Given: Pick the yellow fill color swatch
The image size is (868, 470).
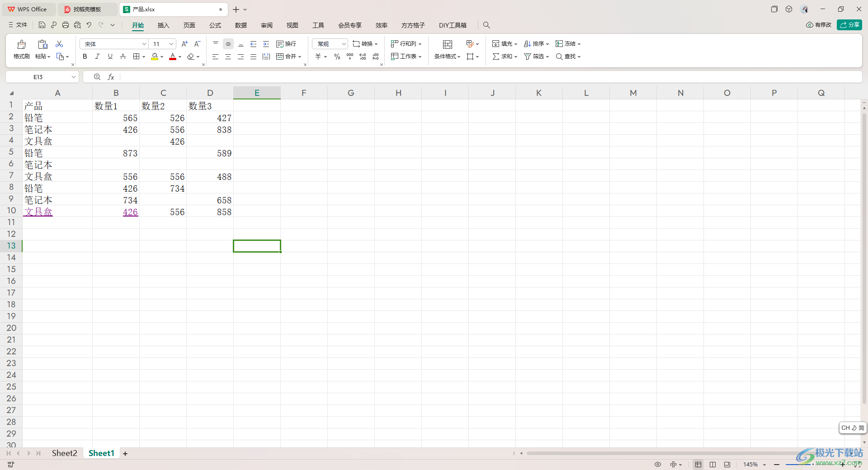Looking at the screenshot, I should coord(155,57).
